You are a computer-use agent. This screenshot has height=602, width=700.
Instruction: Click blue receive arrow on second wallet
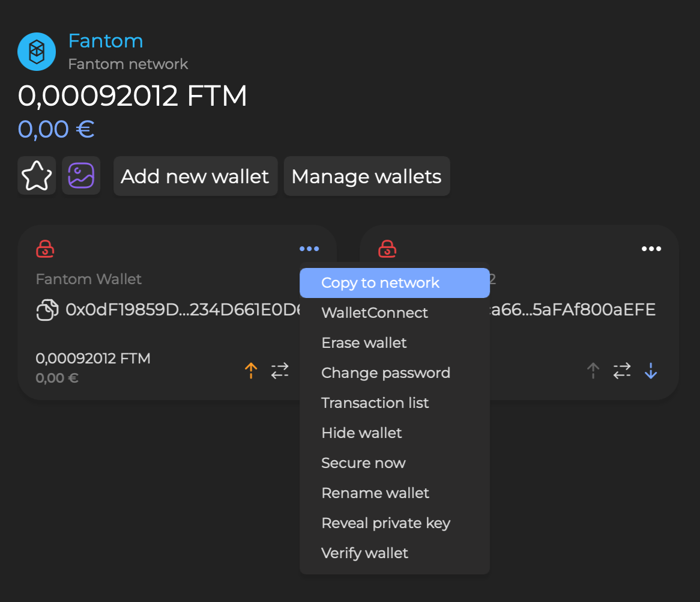(651, 371)
